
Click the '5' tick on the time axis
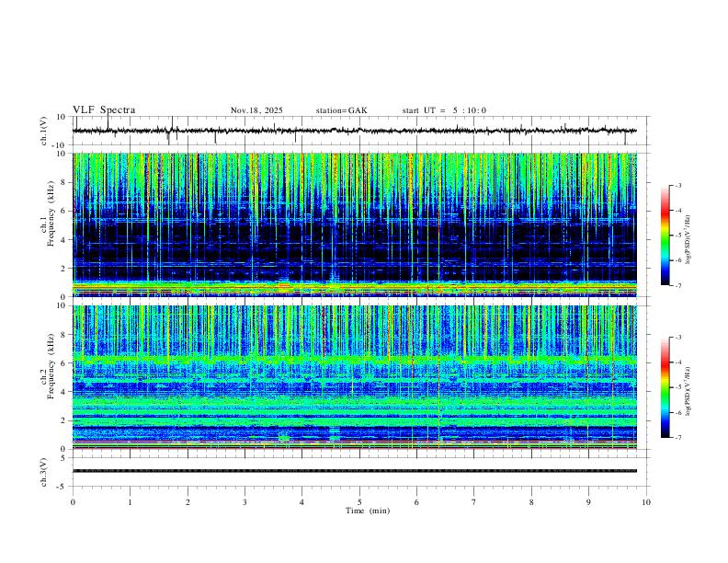(359, 502)
